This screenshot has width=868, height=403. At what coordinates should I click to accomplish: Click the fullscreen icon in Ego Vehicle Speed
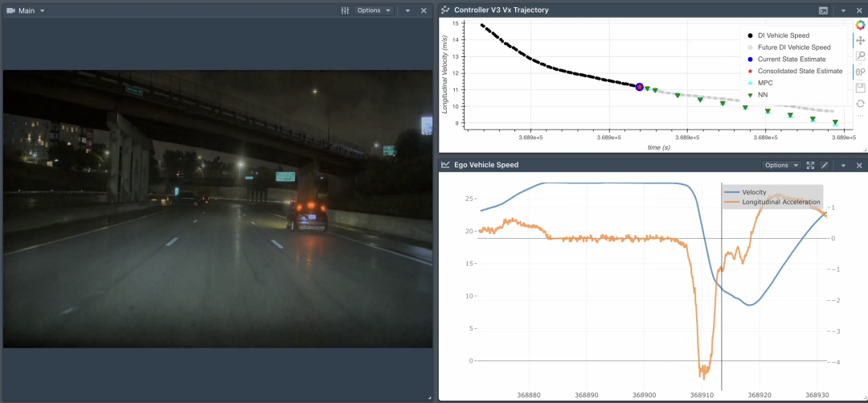tap(810, 165)
